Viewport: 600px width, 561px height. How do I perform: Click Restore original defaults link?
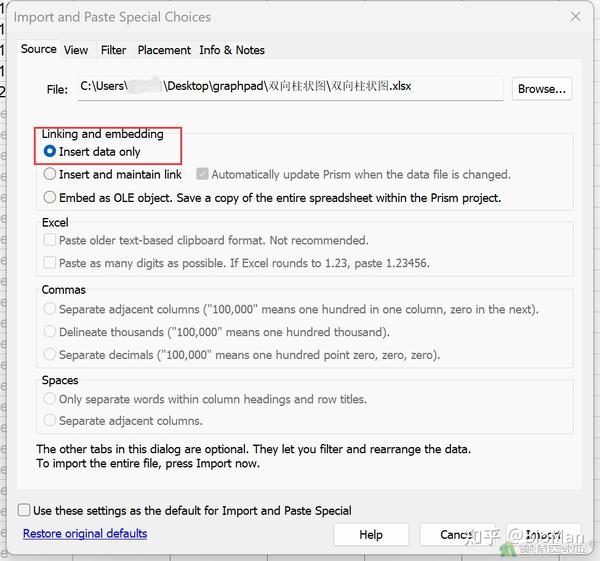(85, 533)
